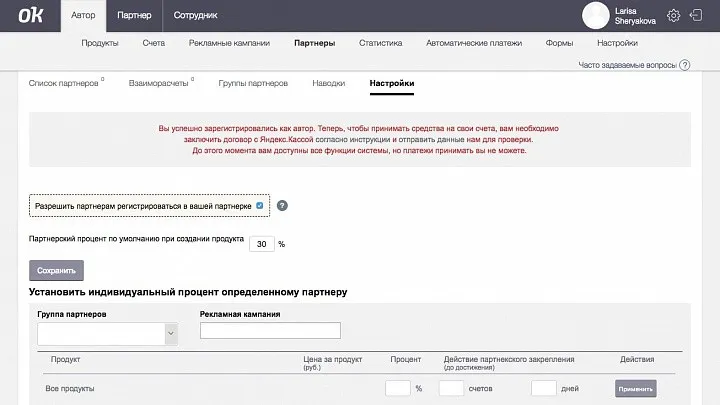Click the default partner percent field
The image size is (720, 405).
[261, 244]
